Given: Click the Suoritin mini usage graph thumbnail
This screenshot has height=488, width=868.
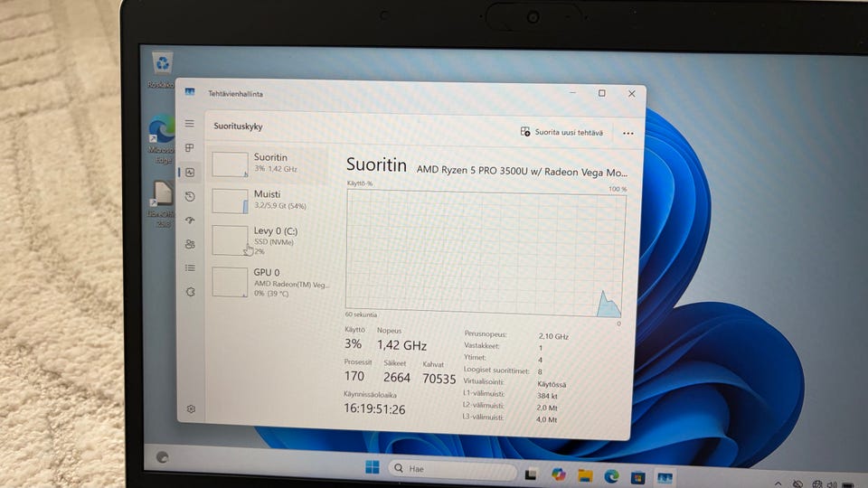Looking at the screenshot, I should (230, 164).
